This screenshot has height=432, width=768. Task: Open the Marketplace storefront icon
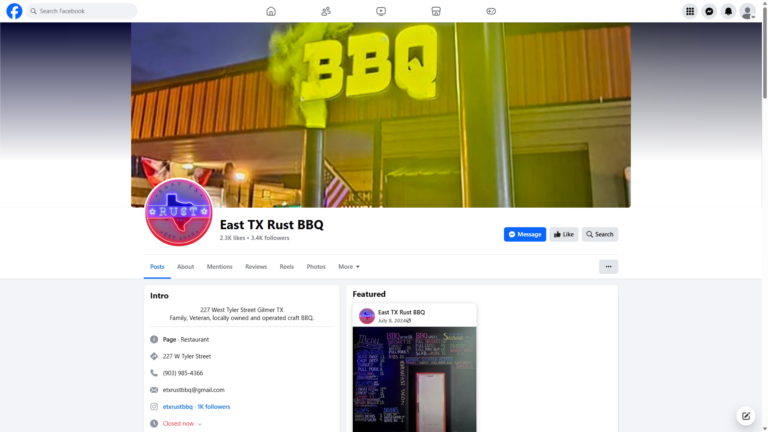tap(436, 11)
